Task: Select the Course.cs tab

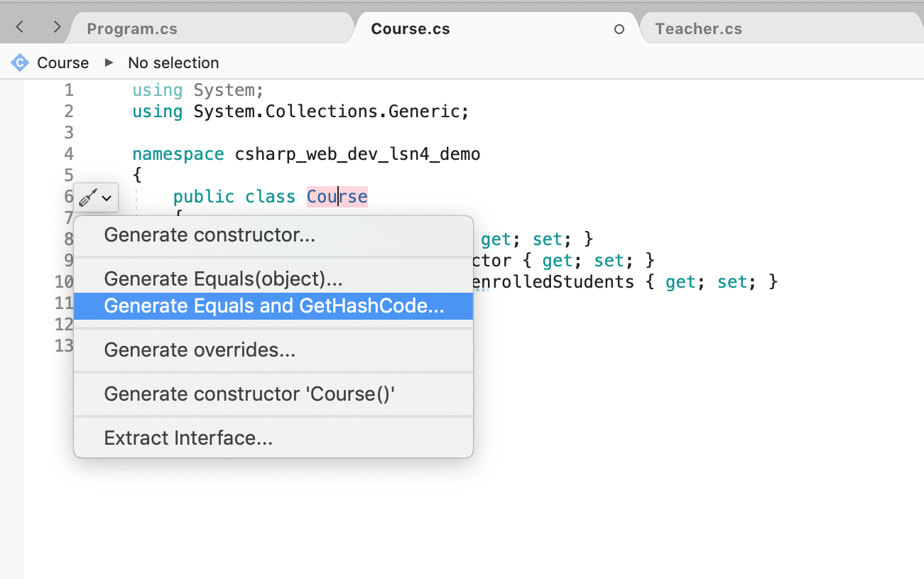Action: tap(411, 29)
